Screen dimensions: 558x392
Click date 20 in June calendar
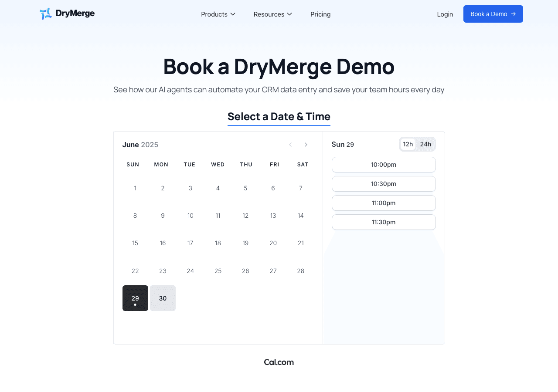tap(273, 243)
